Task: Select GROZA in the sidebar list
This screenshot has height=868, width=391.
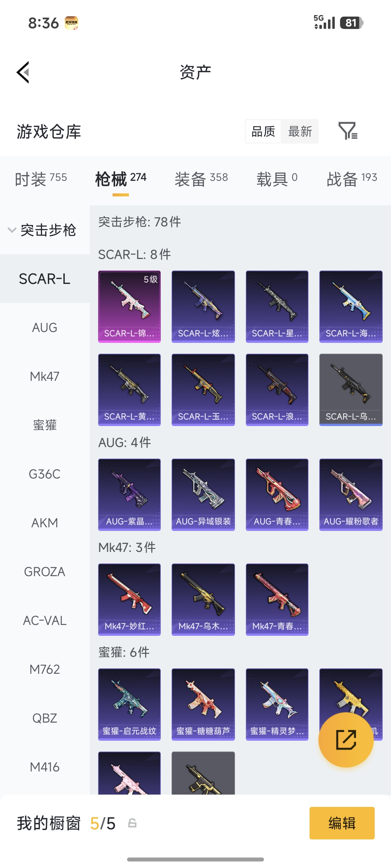Action: coord(45,572)
